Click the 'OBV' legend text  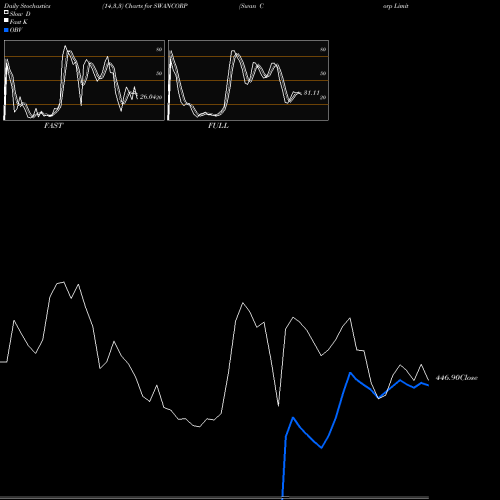coord(16,30)
